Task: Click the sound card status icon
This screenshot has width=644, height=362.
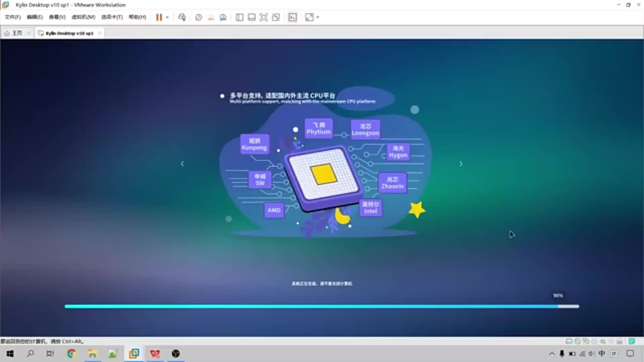Action: pyautogui.click(x=603, y=341)
